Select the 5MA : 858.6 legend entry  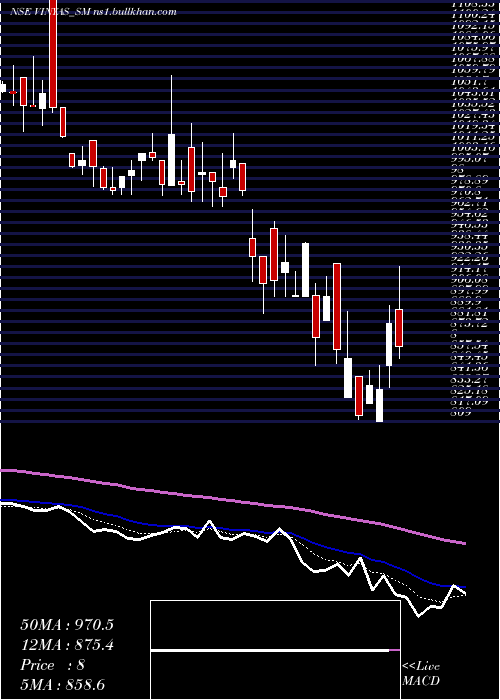[x=62, y=685]
